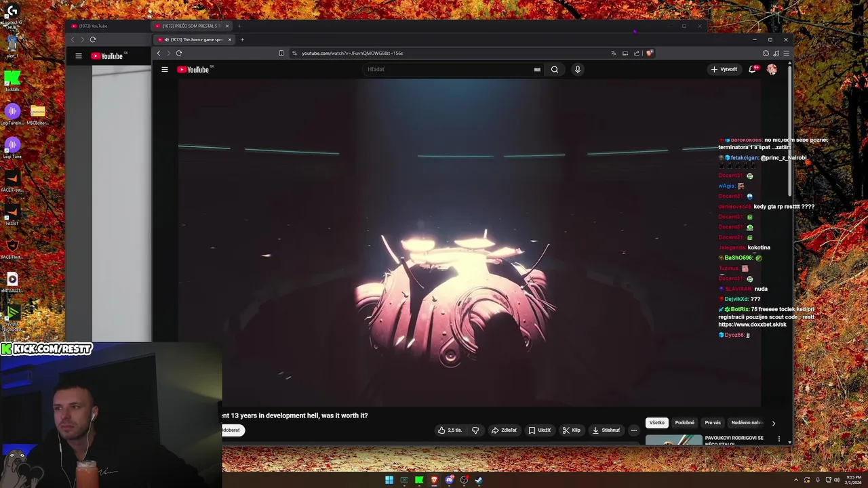Reload the front browser page
Viewport: 868px width, 488px height.
(179, 53)
